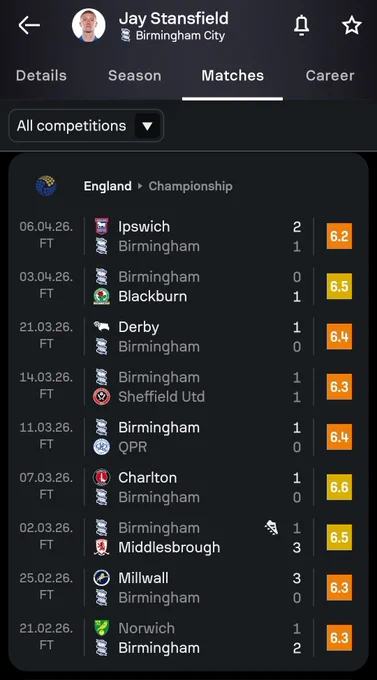The height and width of the screenshot is (680, 377).
Task: Open the Career tab
Action: pos(330,75)
